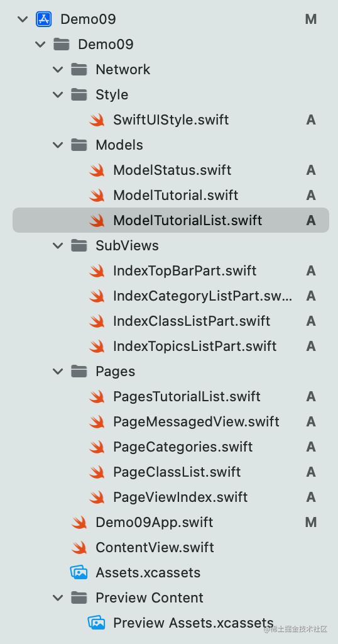Click the Demo09 Xcode project icon
Screen dimensions: 338x644
coord(44,19)
